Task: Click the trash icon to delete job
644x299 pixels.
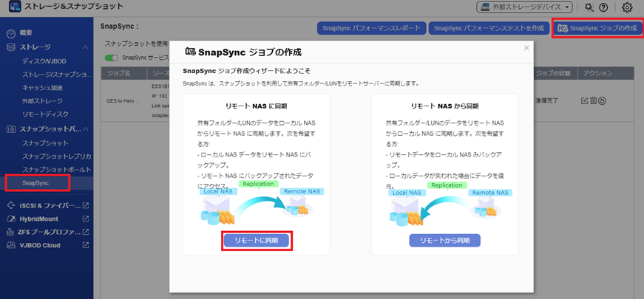Action: (593, 100)
